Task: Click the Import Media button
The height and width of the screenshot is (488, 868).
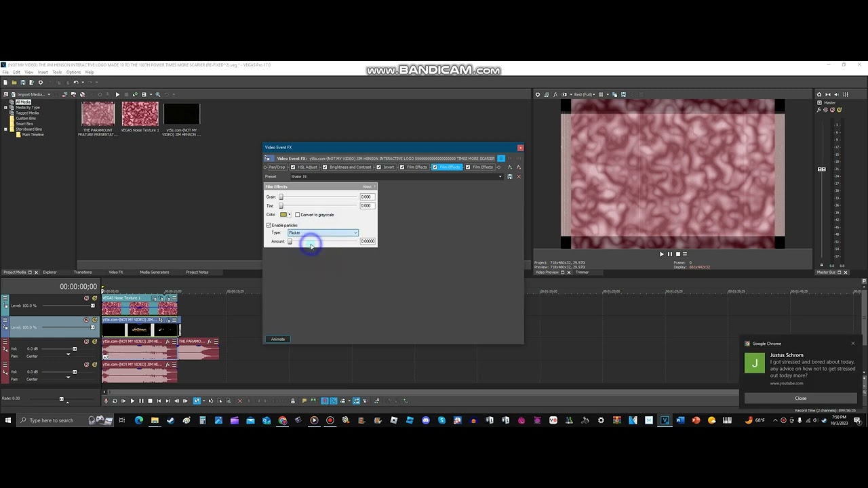Action: click(x=32, y=94)
